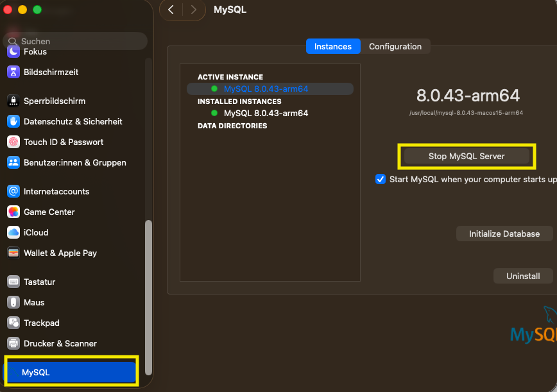Open iCloud cloud icon
557x392 pixels.
pyautogui.click(x=13, y=233)
